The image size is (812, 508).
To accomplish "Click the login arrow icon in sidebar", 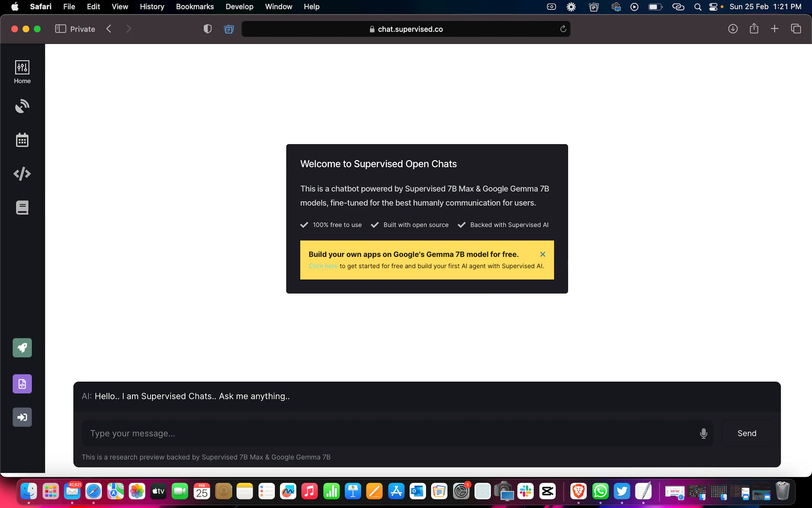I will click(x=22, y=417).
